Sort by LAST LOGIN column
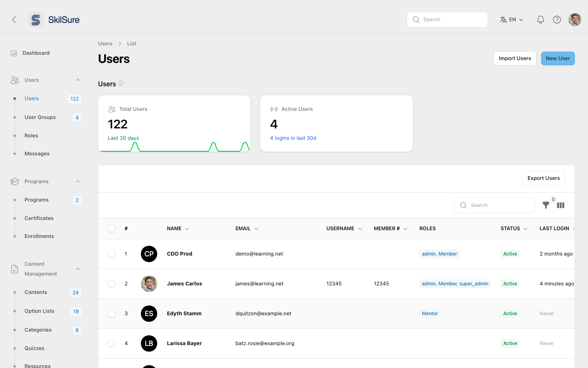The width and height of the screenshot is (588, 368). coord(557,229)
